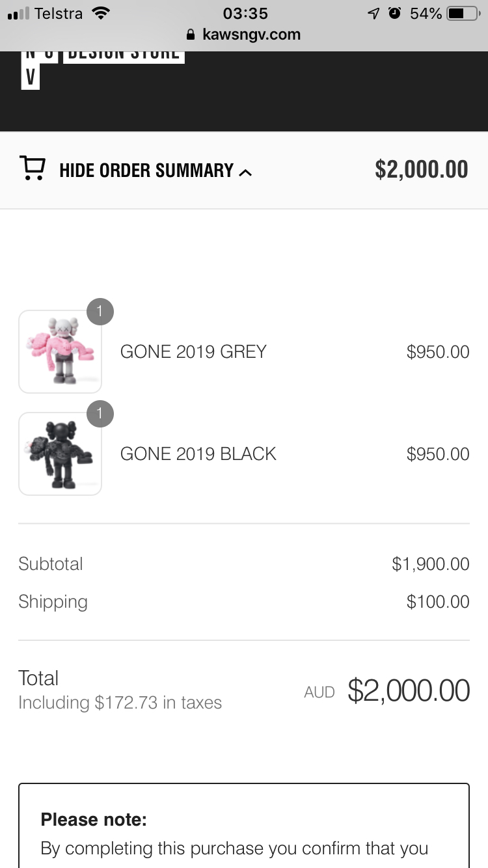488x868 pixels.
Task: Tap the location services arrow icon
Action: coord(373,13)
